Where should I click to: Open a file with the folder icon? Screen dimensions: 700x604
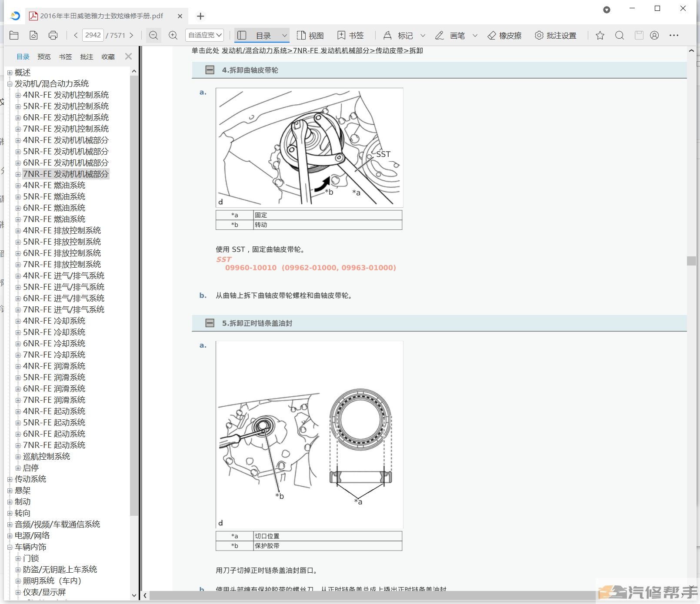point(14,35)
